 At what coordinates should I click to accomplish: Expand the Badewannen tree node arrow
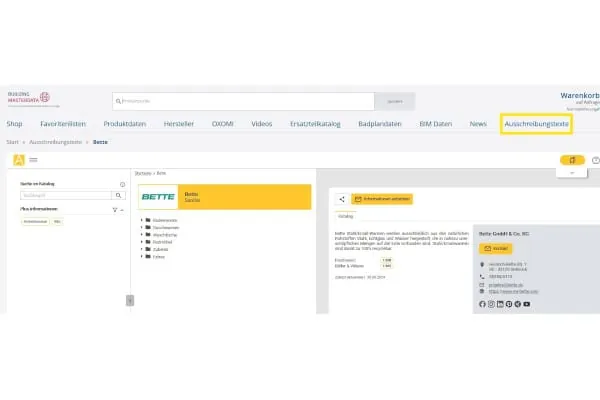(142, 220)
